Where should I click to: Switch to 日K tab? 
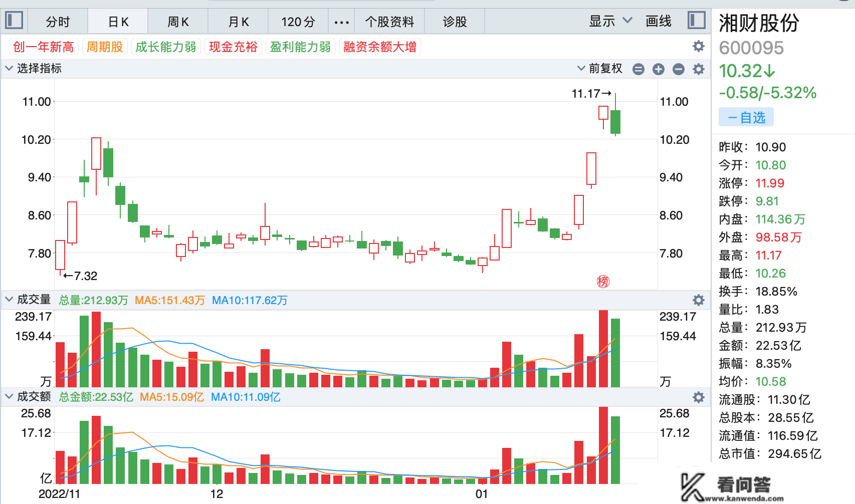pyautogui.click(x=118, y=22)
